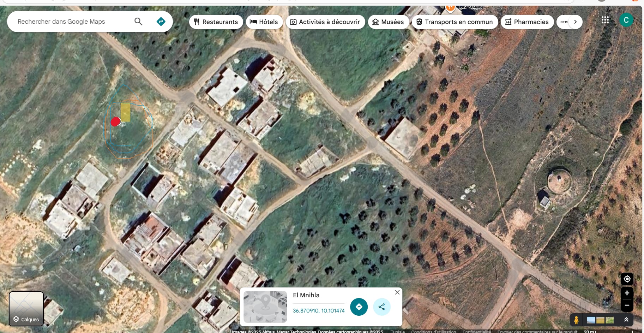Open directions via blue arrow icon in search box
Image resolution: width=644 pixels, height=333 pixels.
point(161,22)
